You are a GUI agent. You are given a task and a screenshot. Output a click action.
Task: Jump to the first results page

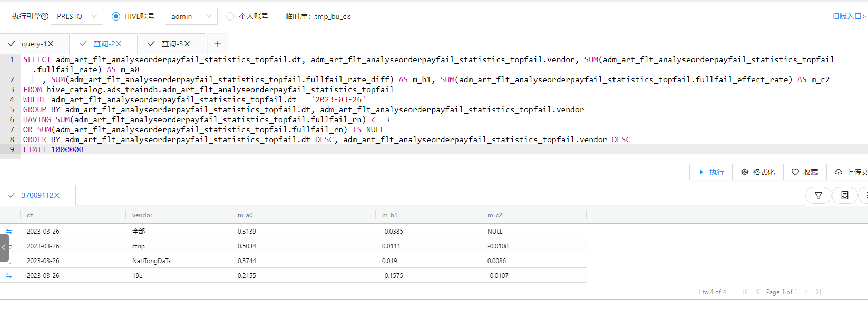(x=745, y=292)
